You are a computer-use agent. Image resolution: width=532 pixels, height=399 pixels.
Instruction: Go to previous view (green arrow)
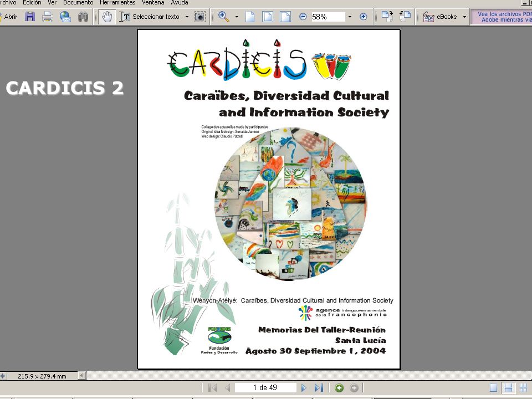pos(339,388)
